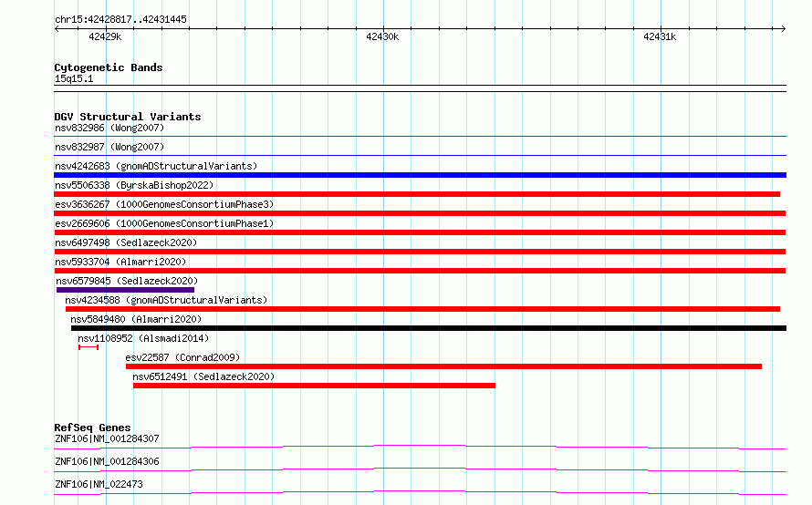Open nsv5506338 (ByrskaBishop2022) label
The image size is (812, 505).
coord(134,185)
